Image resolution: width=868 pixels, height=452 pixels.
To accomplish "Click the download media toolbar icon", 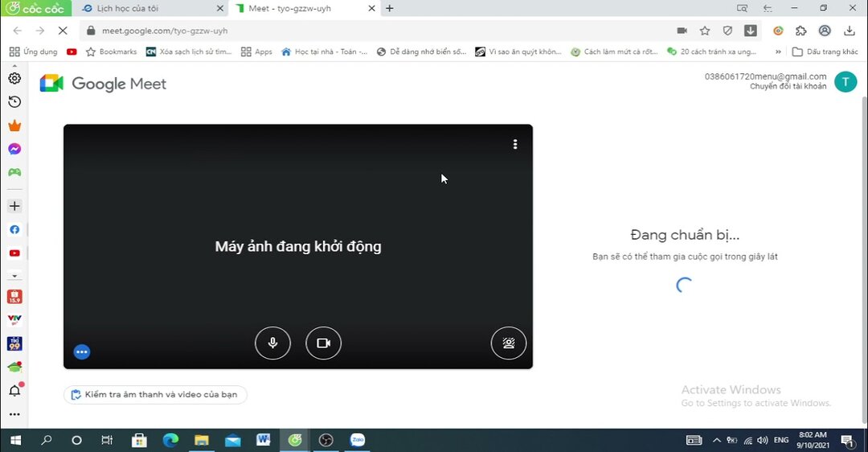I will coord(750,31).
